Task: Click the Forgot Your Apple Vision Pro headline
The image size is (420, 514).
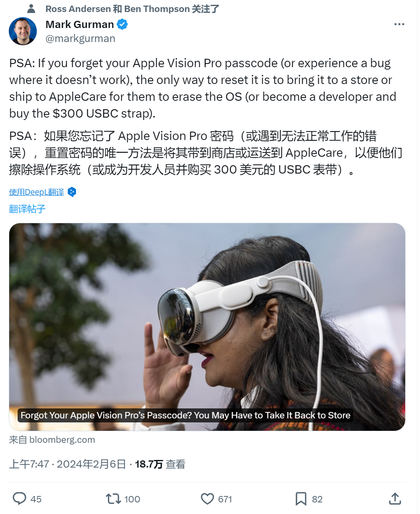Action: click(186, 415)
